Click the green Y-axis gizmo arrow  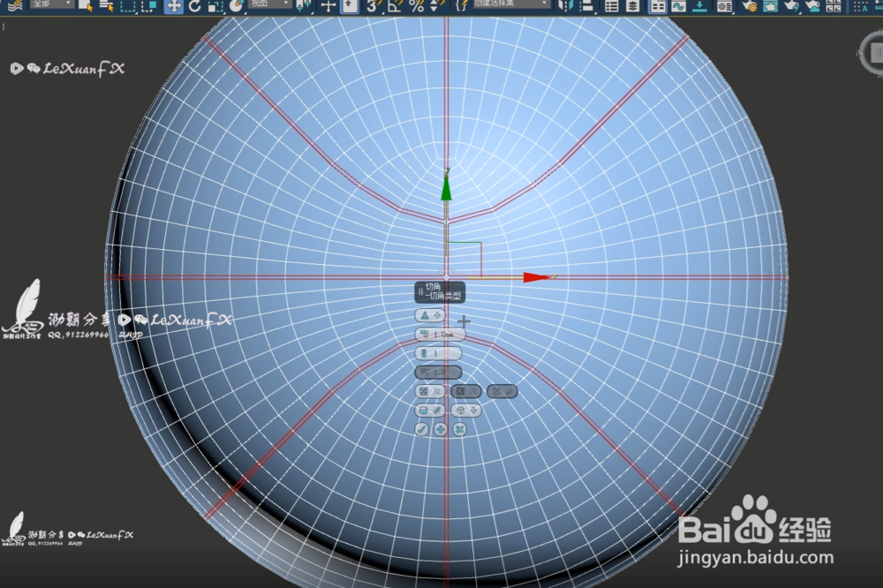[x=447, y=186]
